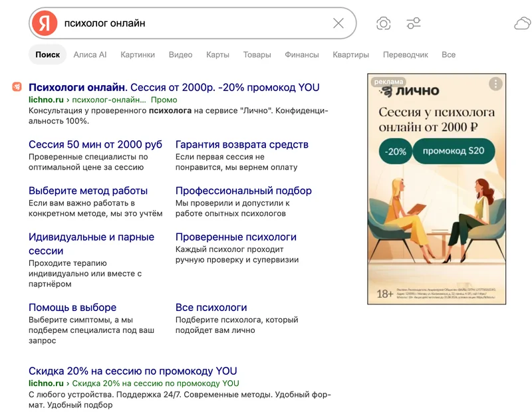Click text Подберите психолога, который подойдет
Screen dimensions: 532x420
pos(237,325)
